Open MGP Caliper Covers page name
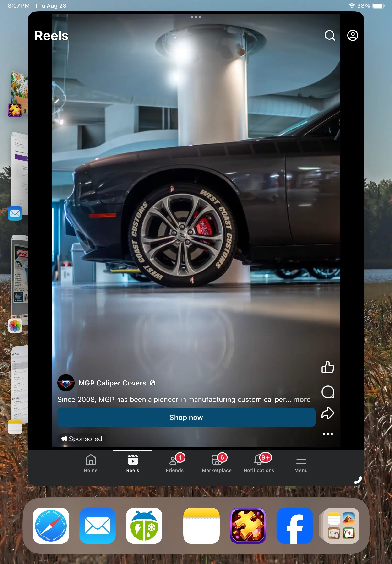Screen dimensions: 392x564 (112, 383)
